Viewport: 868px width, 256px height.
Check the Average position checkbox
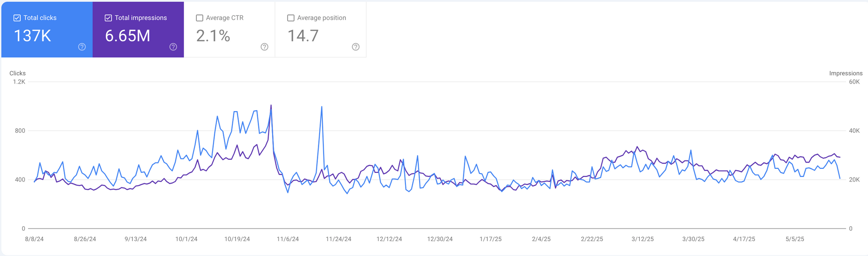(291, 18)
